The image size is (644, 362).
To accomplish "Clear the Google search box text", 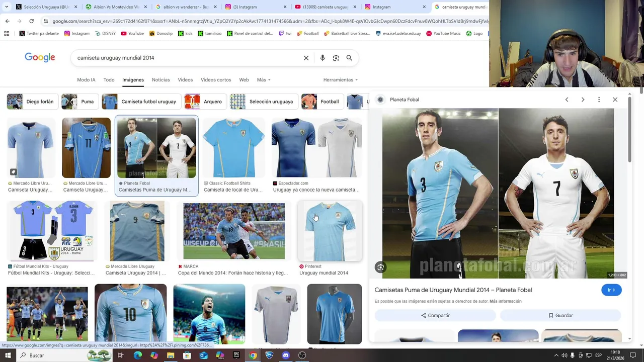I will [x=306, y=58].
